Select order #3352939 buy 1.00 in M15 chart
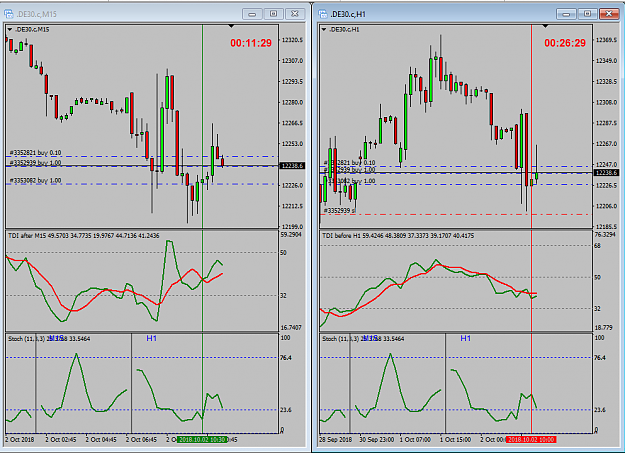Viewport: 625px width, 453px height. 35,163
